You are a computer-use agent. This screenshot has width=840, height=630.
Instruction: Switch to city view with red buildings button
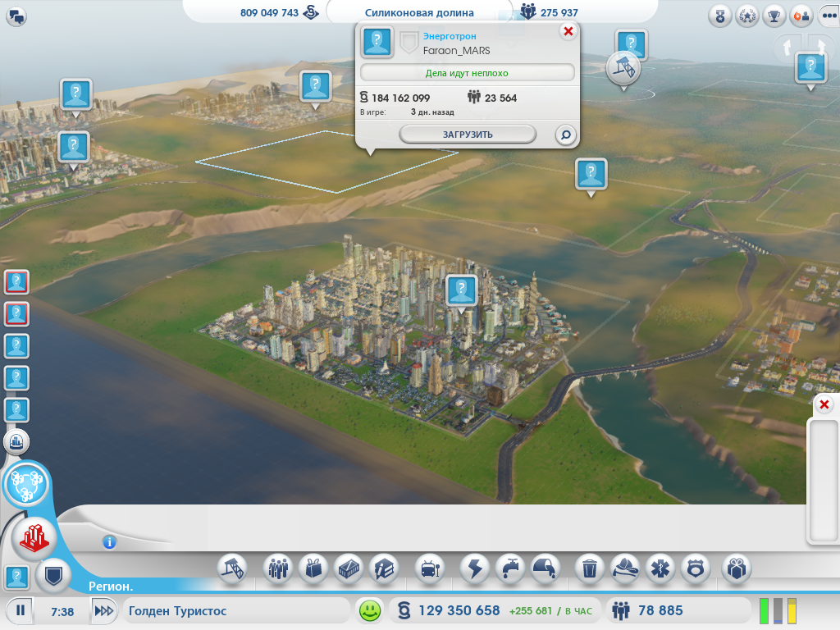click(34, 538)
